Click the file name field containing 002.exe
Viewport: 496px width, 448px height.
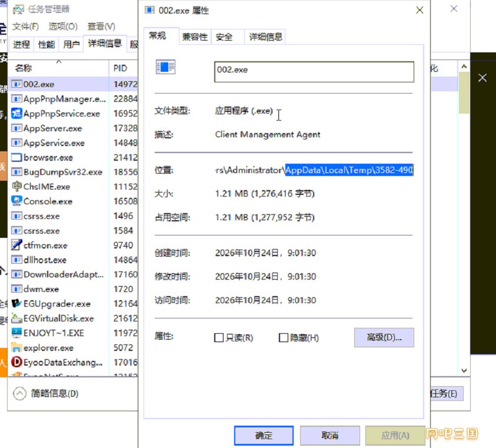(x=314, y=72)
